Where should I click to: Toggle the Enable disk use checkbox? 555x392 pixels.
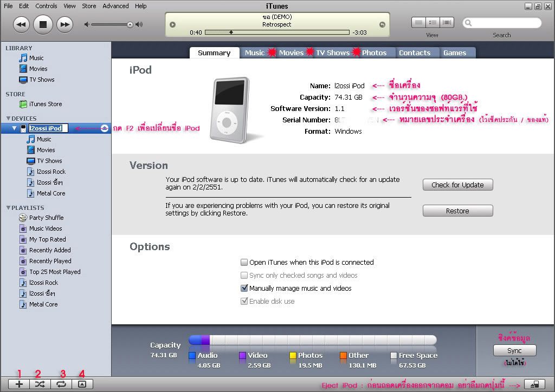(x=244, y=301)
